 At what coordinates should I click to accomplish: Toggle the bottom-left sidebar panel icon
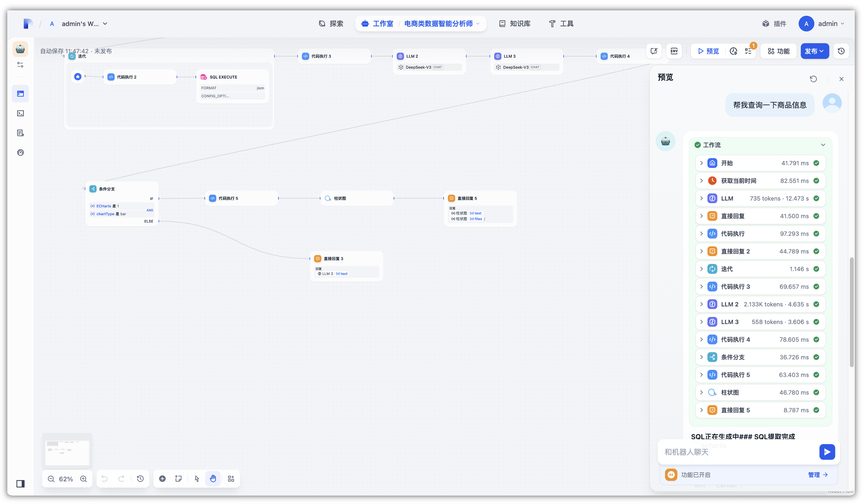coord(21,484)
